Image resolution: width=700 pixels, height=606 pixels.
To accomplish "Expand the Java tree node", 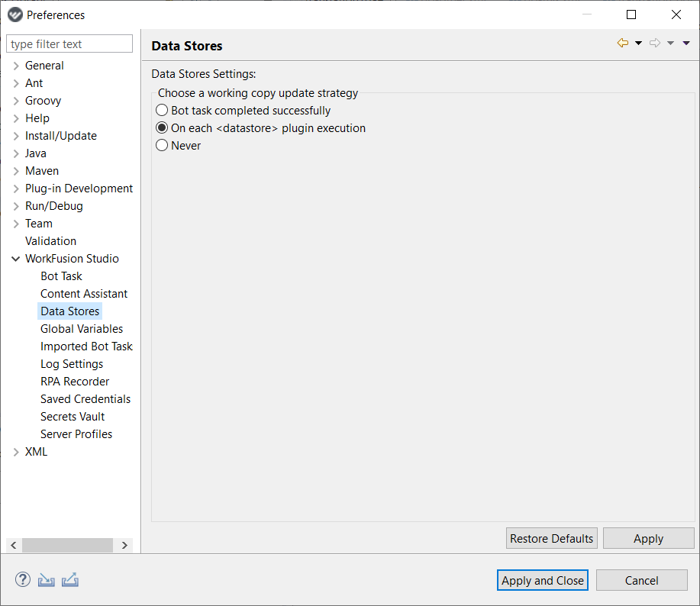I will [16, 153].
